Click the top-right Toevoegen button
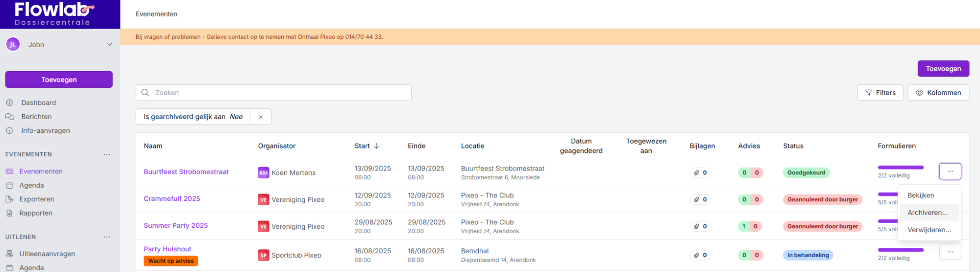980x272 pixels. pyautogui.click(x=943, y=69)
